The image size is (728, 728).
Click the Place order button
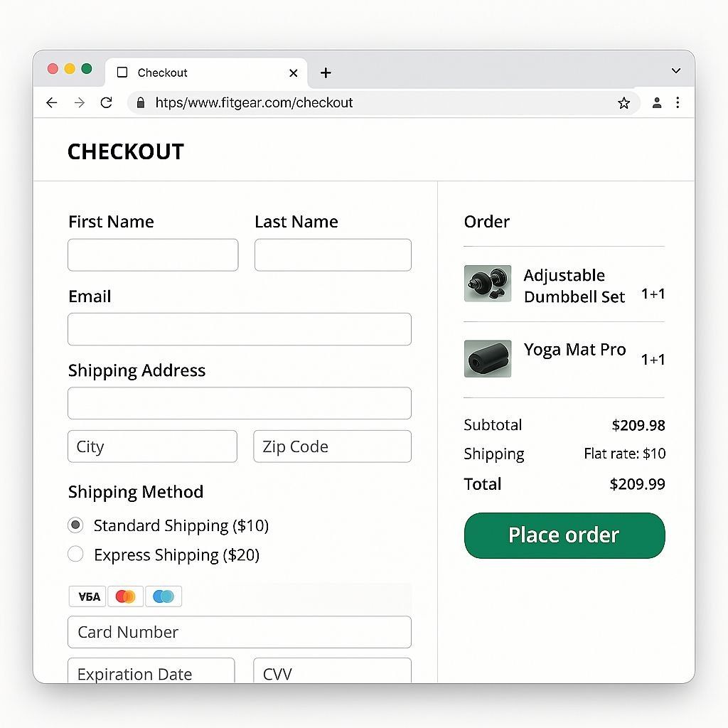tap(564, 535)
